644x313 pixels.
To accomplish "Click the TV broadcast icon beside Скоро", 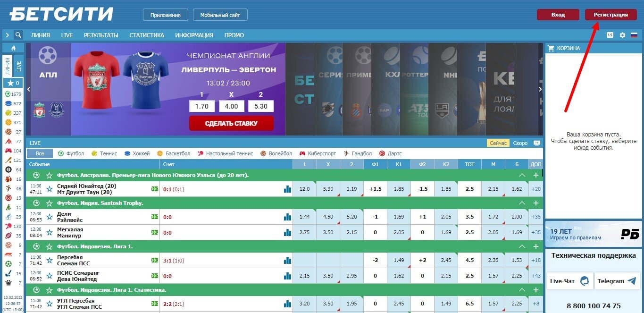I will (536, 143).
